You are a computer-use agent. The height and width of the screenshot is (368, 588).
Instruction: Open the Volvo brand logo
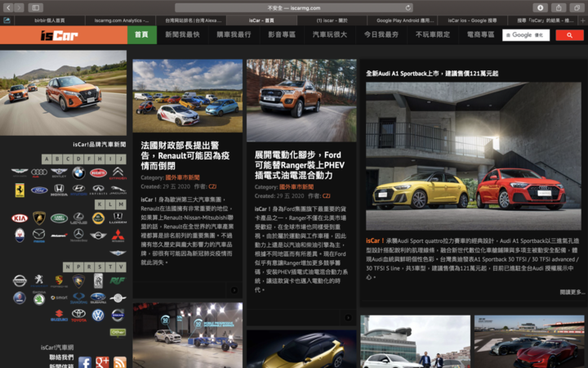(118, 315)
